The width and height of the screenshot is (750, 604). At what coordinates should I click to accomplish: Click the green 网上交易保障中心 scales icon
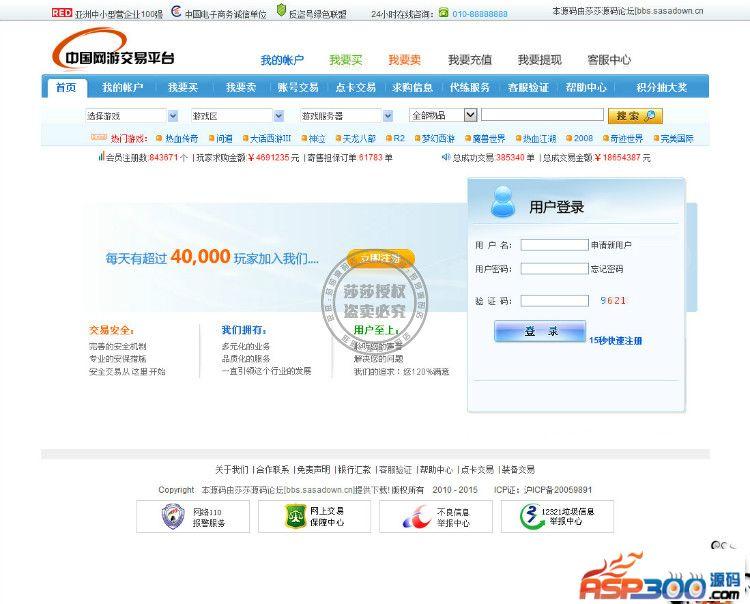tap(295, 516)
